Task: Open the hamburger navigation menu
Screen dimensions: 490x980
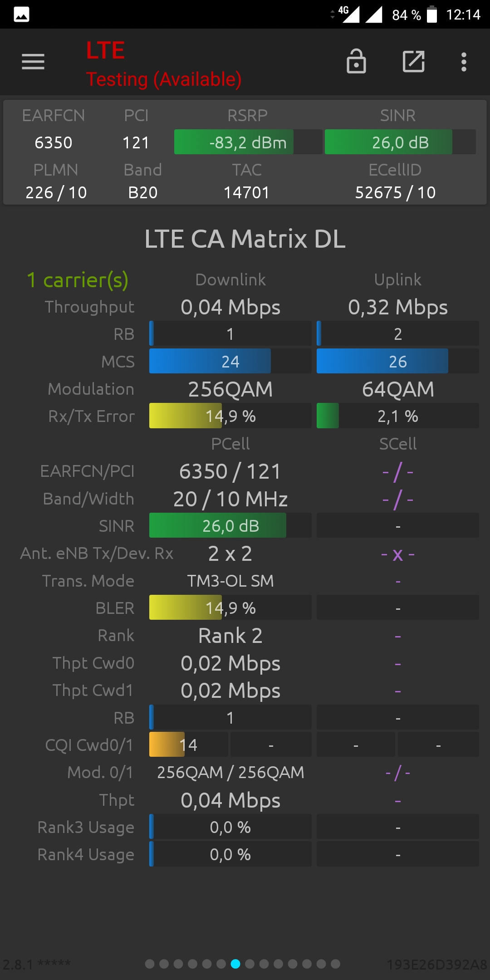Action: [33, 62]
